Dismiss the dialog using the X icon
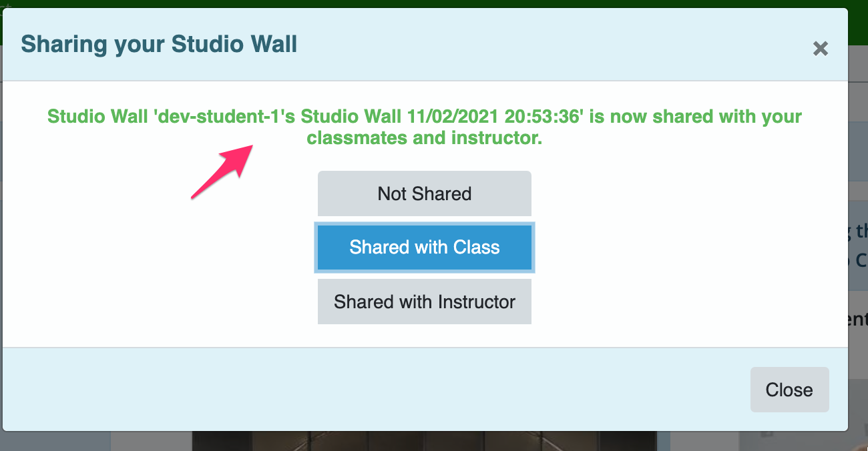This screenshot has height=451, width=868. (x=820, y=48)
